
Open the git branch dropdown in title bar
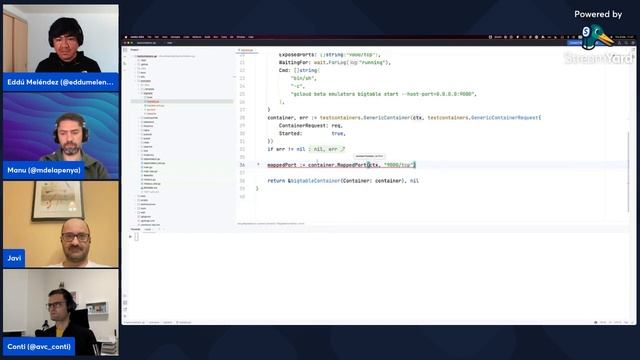pos(169,42)
